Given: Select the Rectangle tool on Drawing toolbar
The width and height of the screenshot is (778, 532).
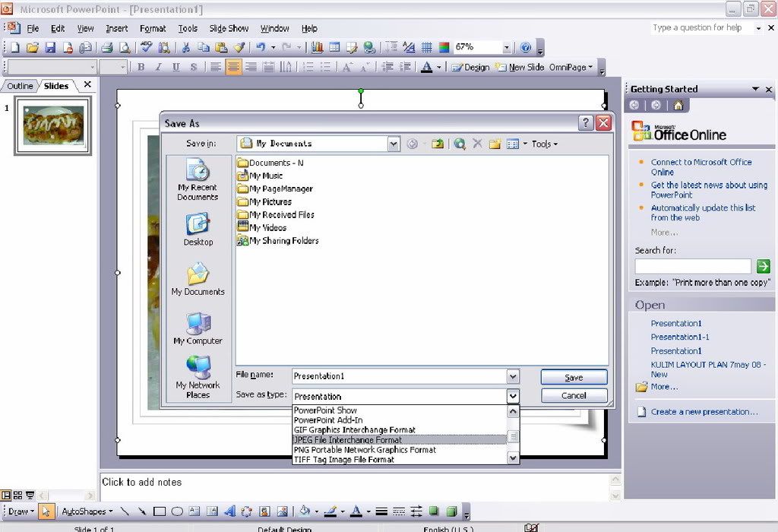Looking at the screenshot, I should coord(160,511).
